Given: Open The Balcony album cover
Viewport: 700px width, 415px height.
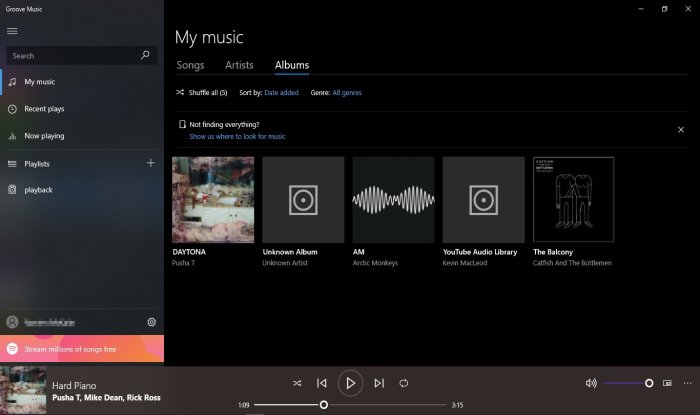Looking at the screenshot, I should [574, 199].
